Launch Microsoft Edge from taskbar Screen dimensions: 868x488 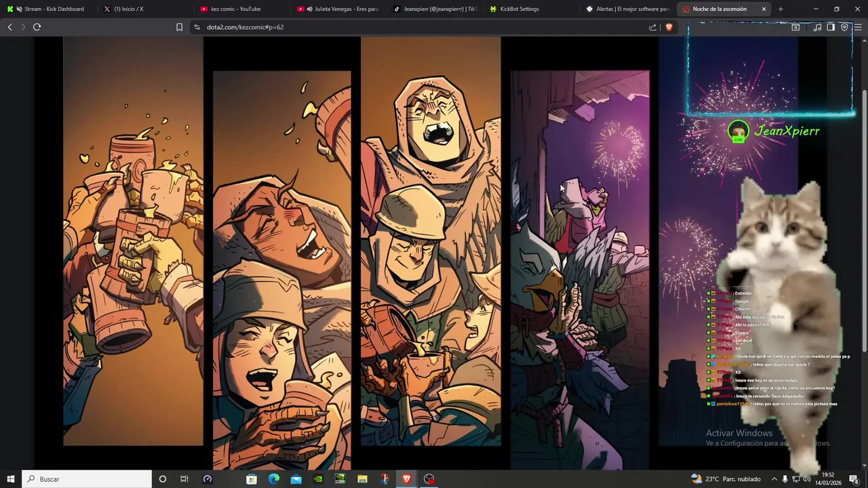[x=274, y=479]
